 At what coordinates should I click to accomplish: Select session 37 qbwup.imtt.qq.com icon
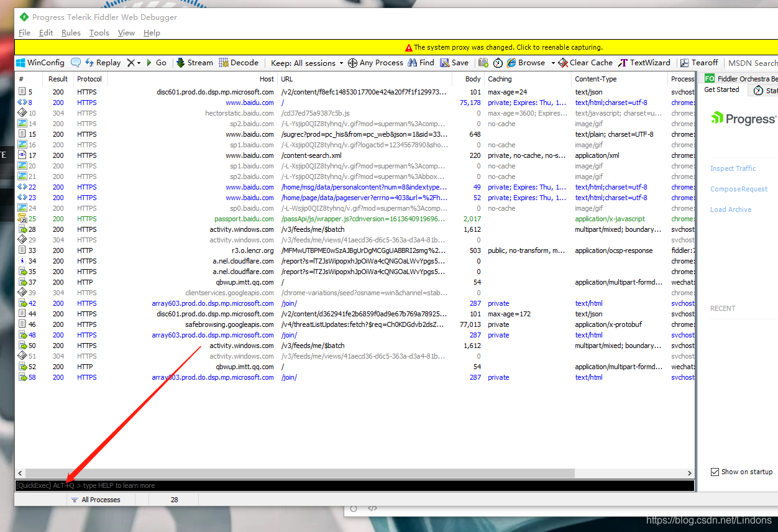22,282
